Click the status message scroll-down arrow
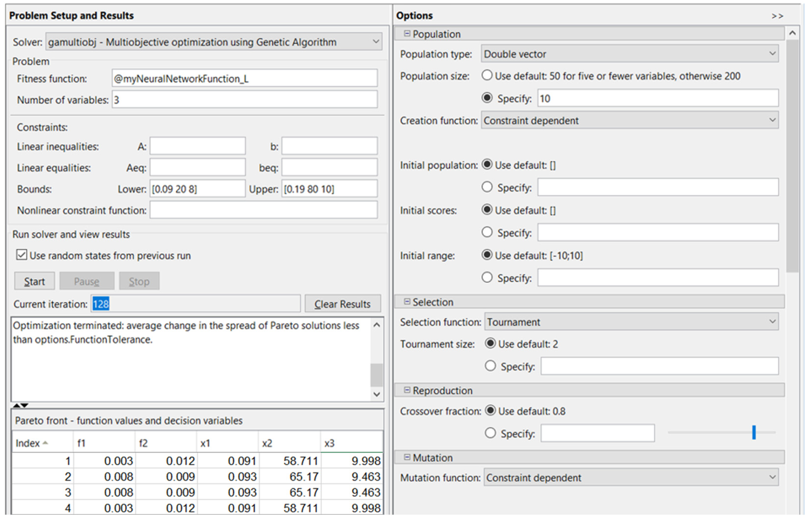812x523 pixels. coord(376,394)
